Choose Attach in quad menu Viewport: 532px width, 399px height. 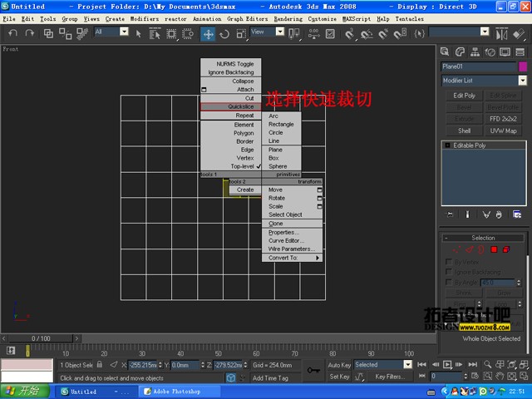(x=231, y=90)
